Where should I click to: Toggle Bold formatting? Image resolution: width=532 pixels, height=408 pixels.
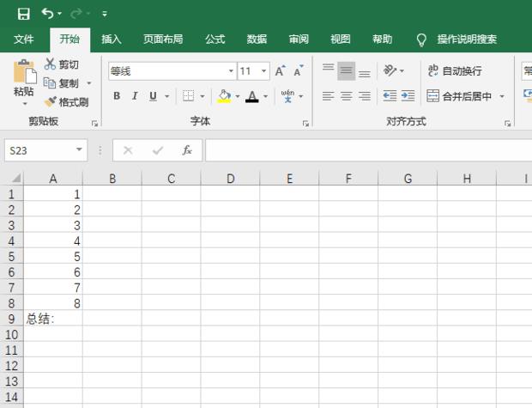click(x=117, y=96)
